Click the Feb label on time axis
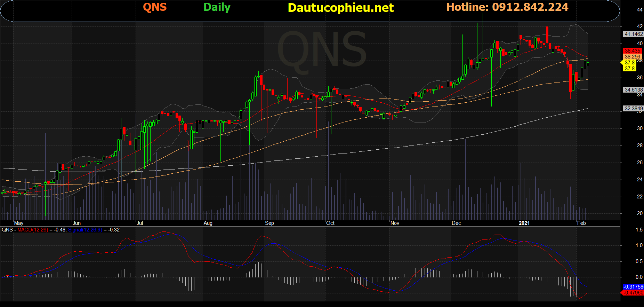 point(581,223)
